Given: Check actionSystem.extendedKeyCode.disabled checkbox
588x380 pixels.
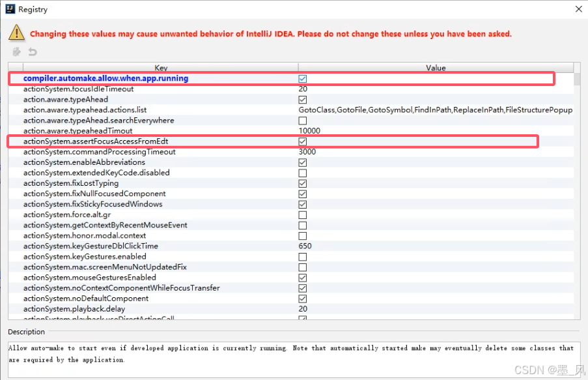Looking at the screenshot, I should coord(303,173).
